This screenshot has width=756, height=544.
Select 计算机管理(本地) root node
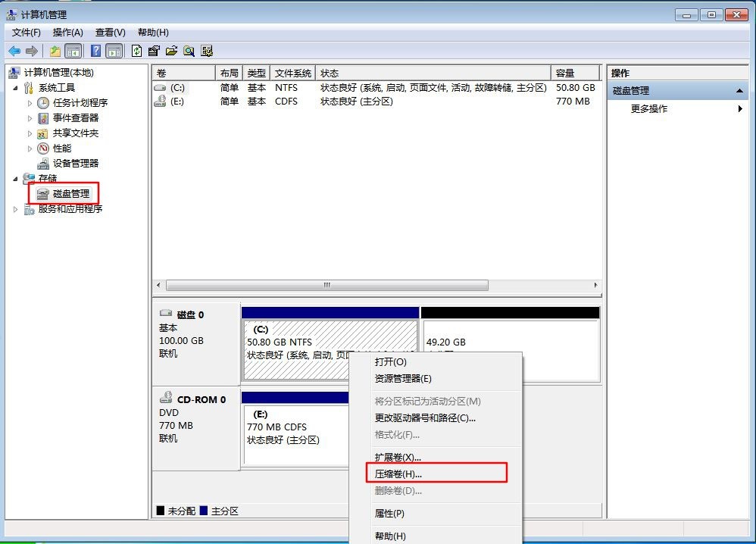pos(58,72)
